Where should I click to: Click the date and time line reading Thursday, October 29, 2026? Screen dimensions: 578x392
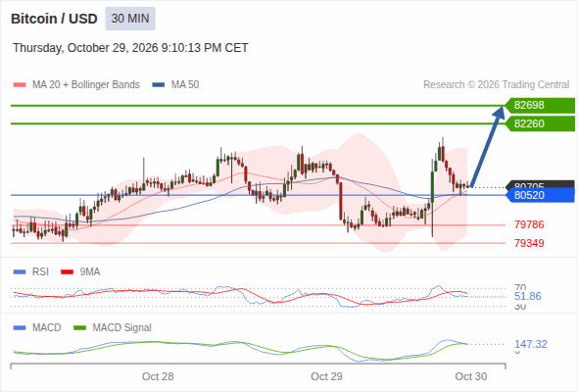click(130, 48)
